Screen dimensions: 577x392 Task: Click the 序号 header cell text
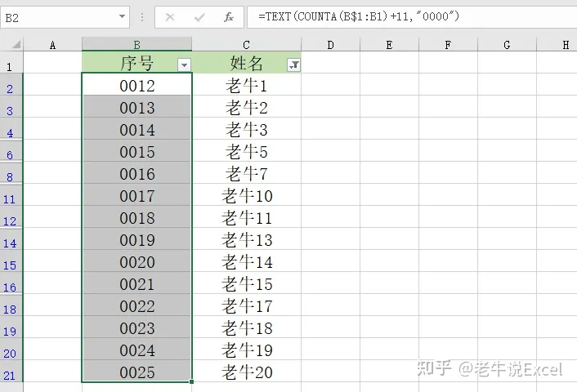tap(136, 63)
